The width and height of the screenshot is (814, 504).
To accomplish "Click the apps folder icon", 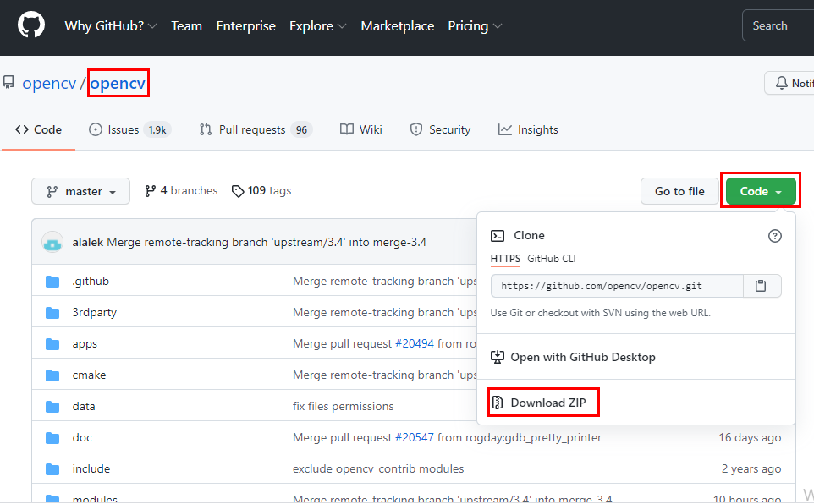I will click(52, 344).
